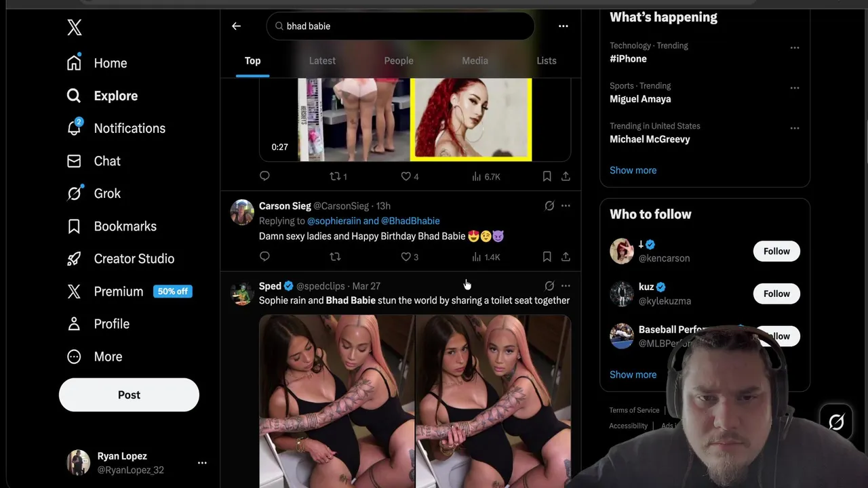Open #iPhone trending topic
868x488 pixels.
click(x=628, y=59)
